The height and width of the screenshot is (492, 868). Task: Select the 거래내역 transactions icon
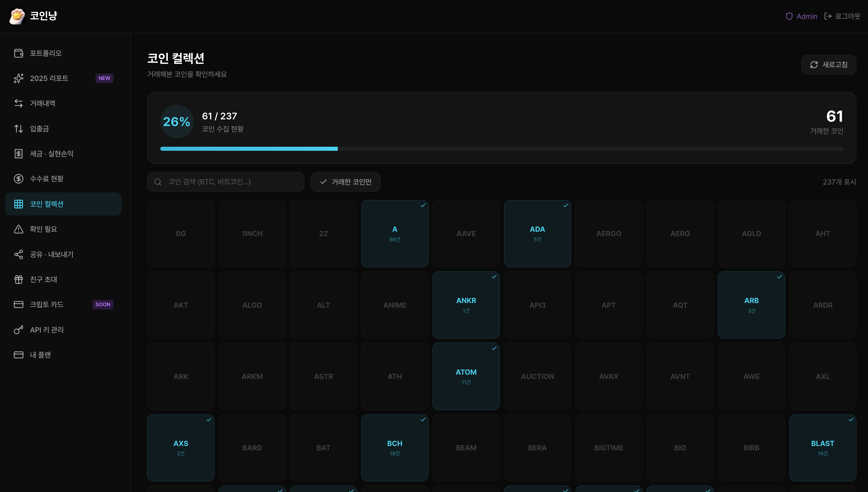(x=19, y=103)
